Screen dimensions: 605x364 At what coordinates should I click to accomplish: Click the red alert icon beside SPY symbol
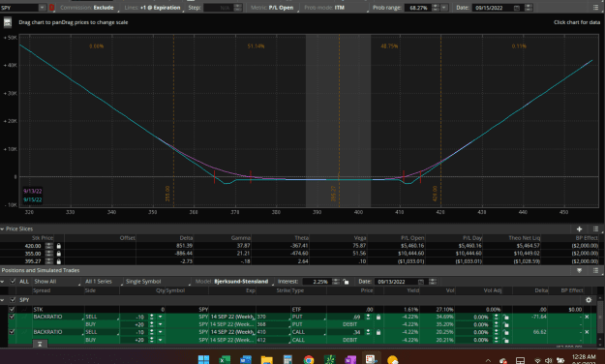[51, 8]
